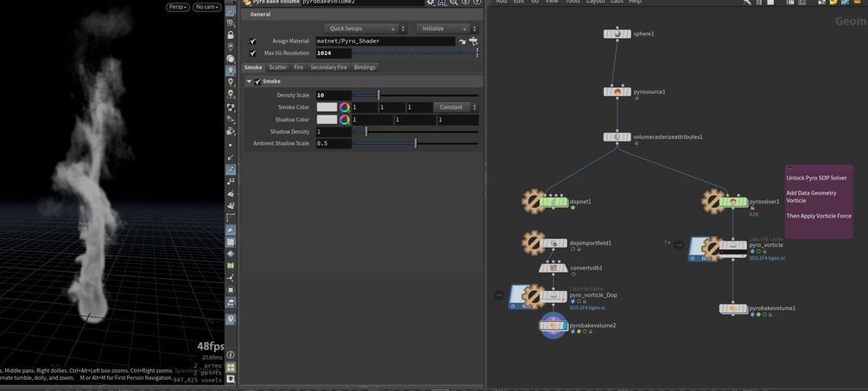The width and height of the screenshot is (868, 391).
Task: Select the dopimportfield1 node
Action: coord(553,243)
